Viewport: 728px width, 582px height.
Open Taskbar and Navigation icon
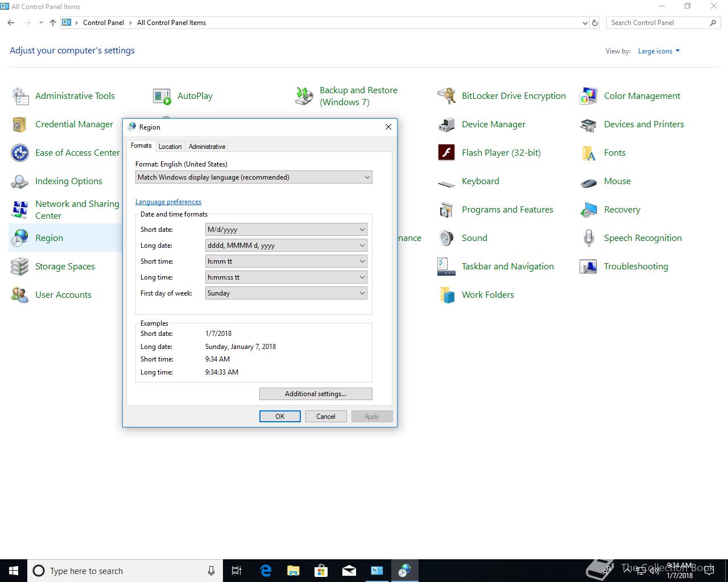coord(446,267)
